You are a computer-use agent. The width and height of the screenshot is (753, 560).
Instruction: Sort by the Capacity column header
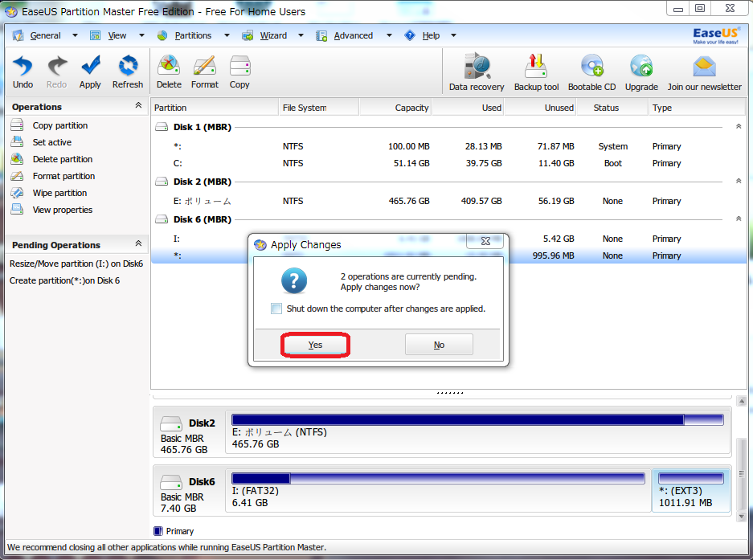point(395,108)
